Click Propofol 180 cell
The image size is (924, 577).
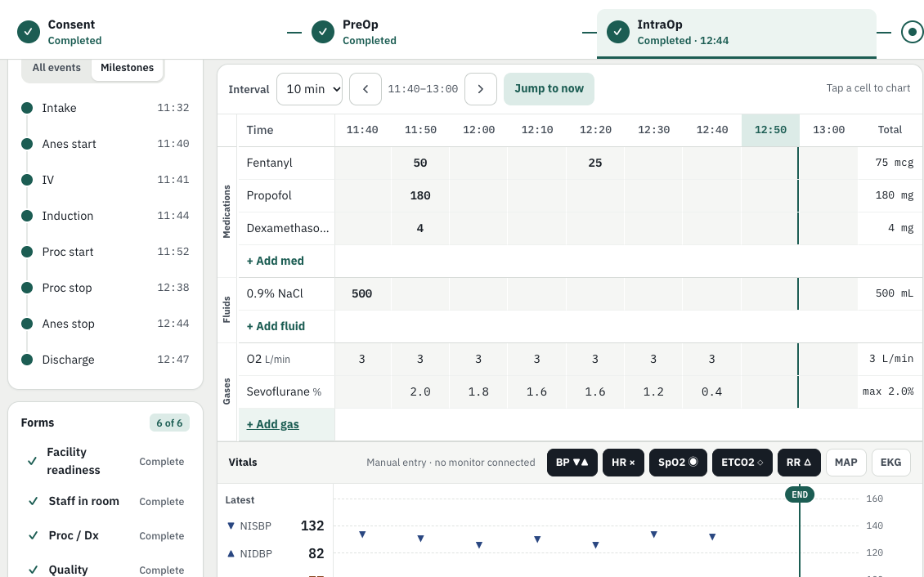(420, 195)
